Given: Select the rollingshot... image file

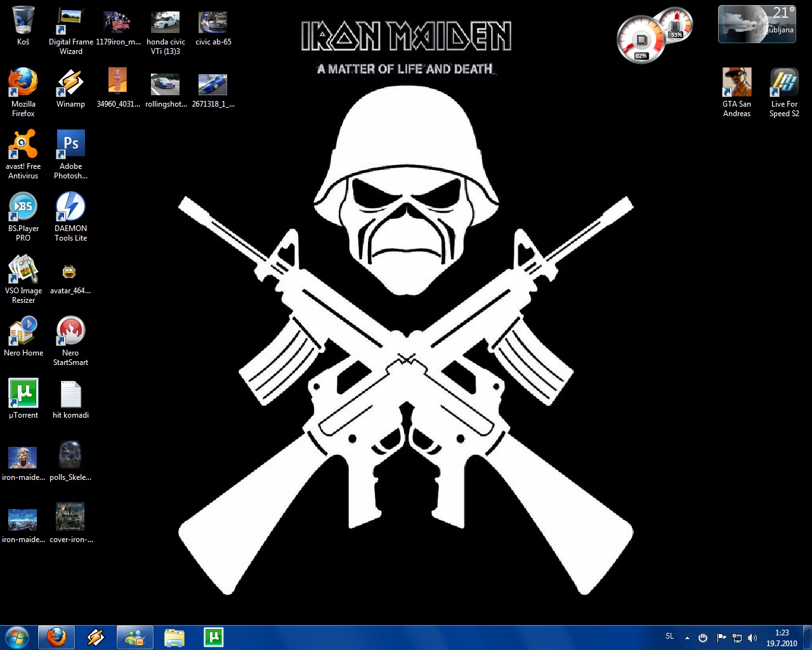Looking at the screenshot, I should pyautogui.click(x=166, y=88).
